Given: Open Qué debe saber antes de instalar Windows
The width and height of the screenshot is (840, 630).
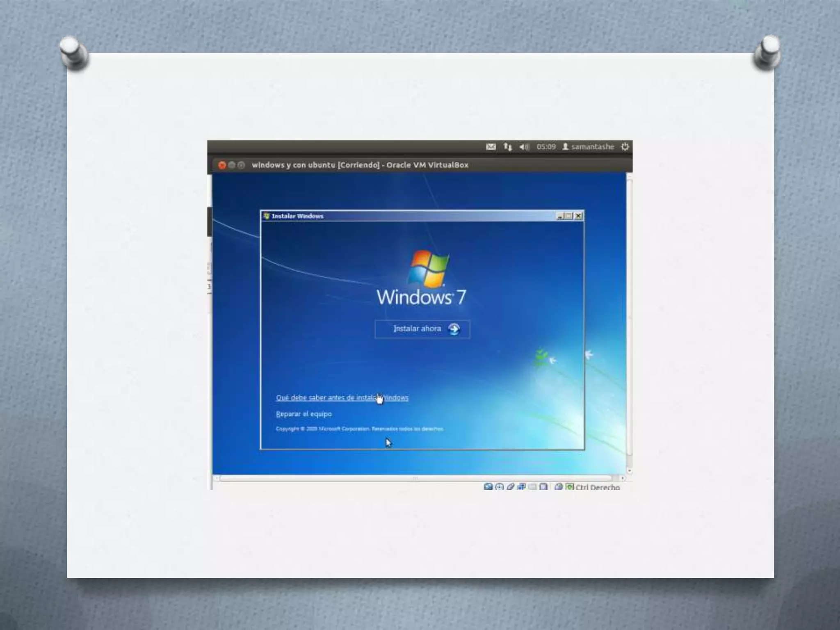Looking at the screenshot, I should [342, 397].
